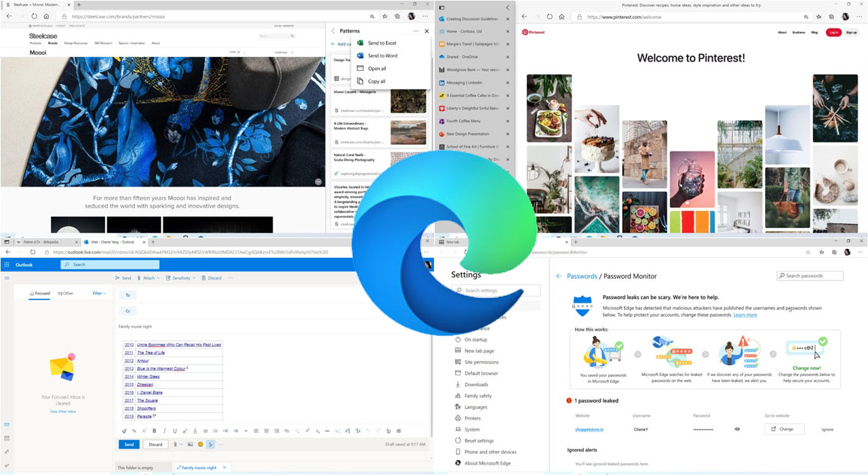Open Downloads in Edge settings list

pos(476,385)
